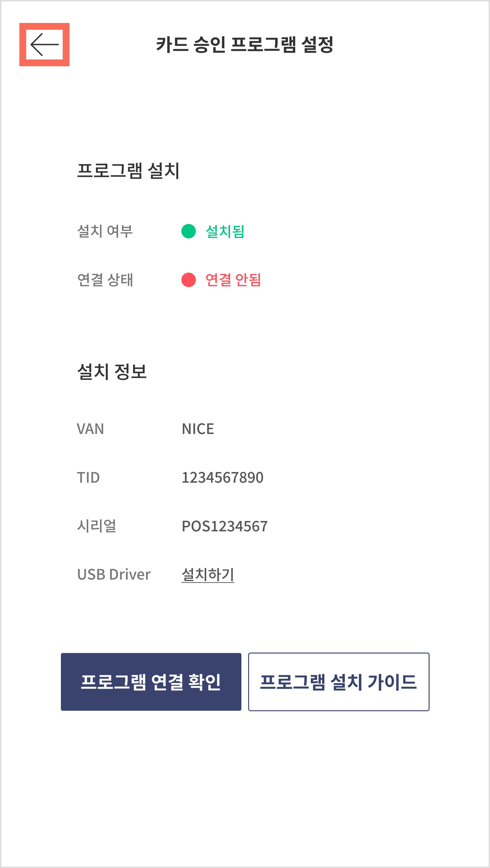Click the TID label

[88, 477]
